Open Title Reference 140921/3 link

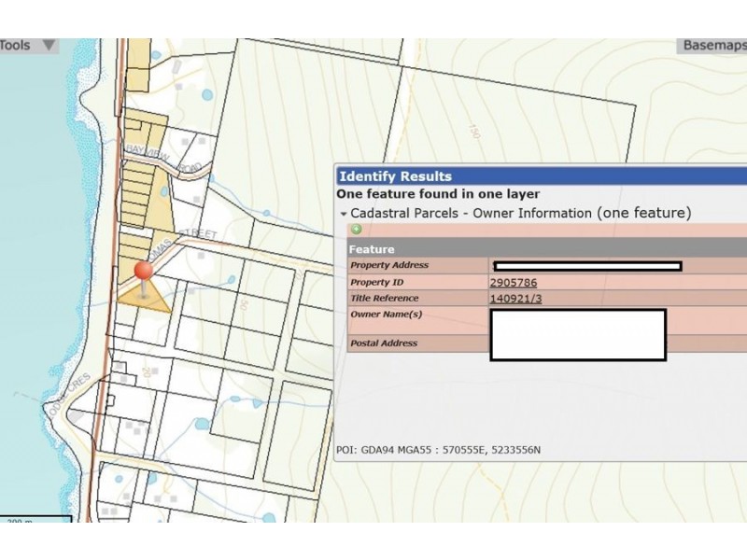click(x=515, y=299)
